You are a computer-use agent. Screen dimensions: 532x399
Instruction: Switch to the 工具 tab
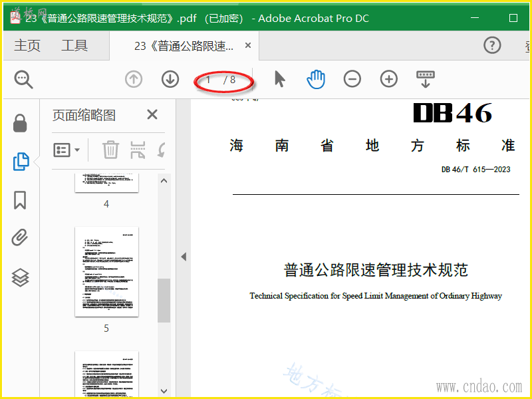point(74,45)
